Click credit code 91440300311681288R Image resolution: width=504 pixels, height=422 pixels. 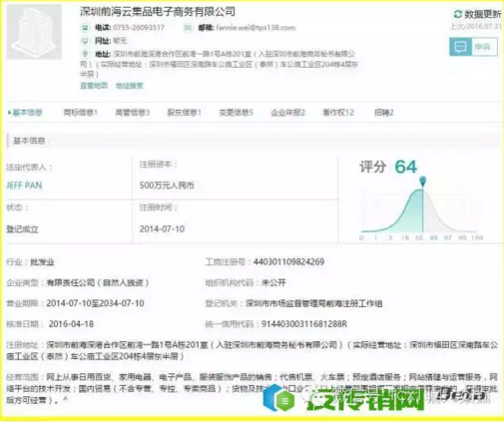(x=304, y=323)
